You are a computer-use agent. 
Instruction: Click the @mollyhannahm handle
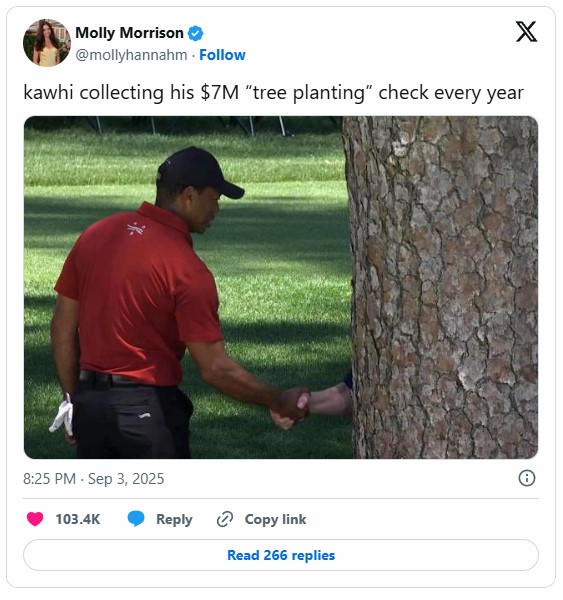131,55
